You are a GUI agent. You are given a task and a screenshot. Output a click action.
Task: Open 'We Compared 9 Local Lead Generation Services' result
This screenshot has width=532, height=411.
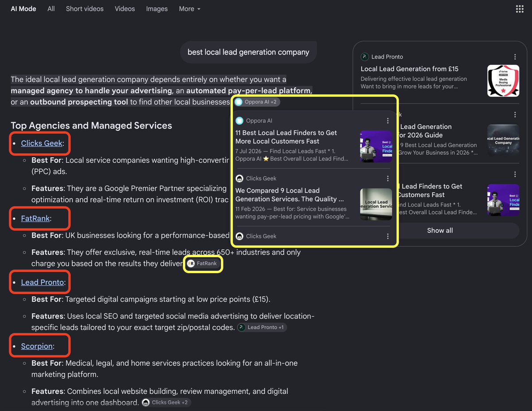(289, 195)
